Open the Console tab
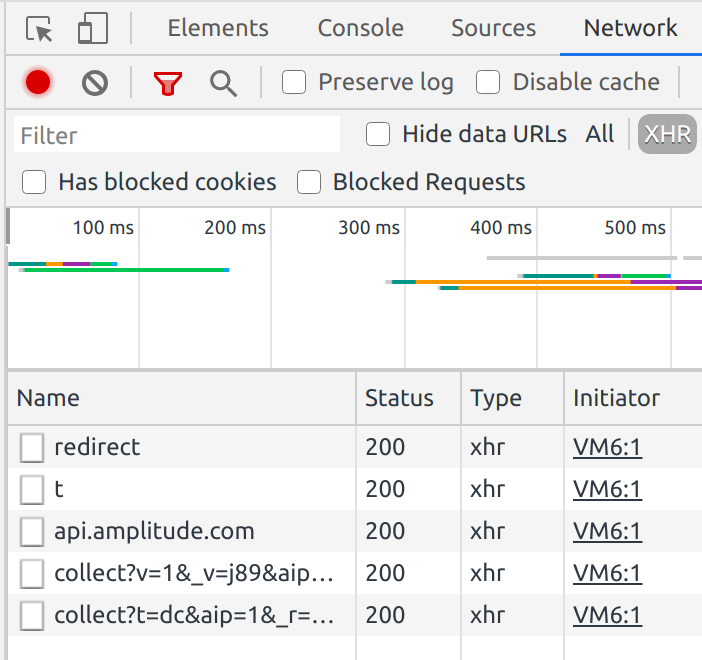The height and width of the screenshot is (660, 702). pos(360,29)
